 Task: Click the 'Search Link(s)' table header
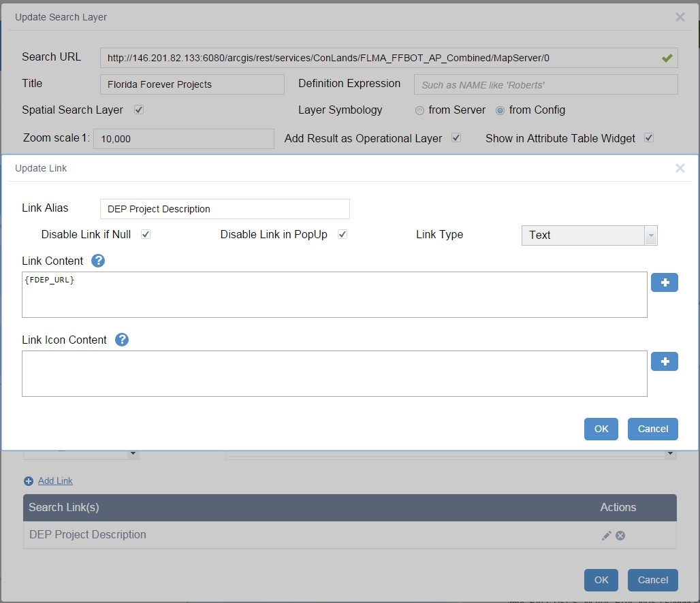coord(64,508)
